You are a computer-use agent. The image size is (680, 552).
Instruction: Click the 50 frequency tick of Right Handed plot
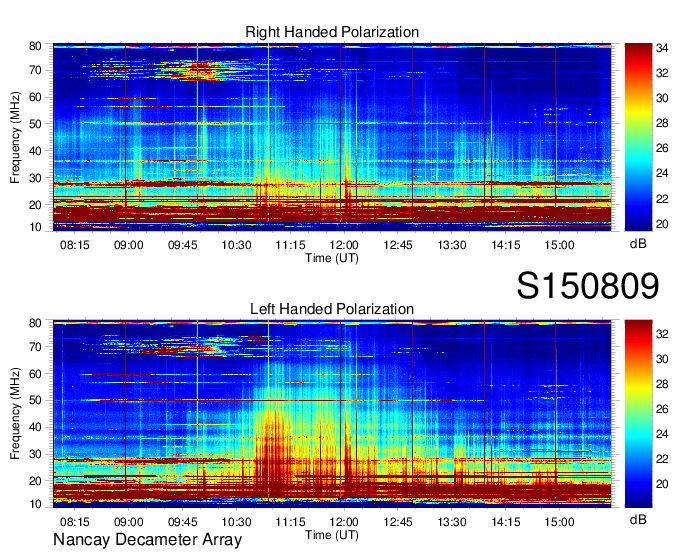tap(35, 124)
